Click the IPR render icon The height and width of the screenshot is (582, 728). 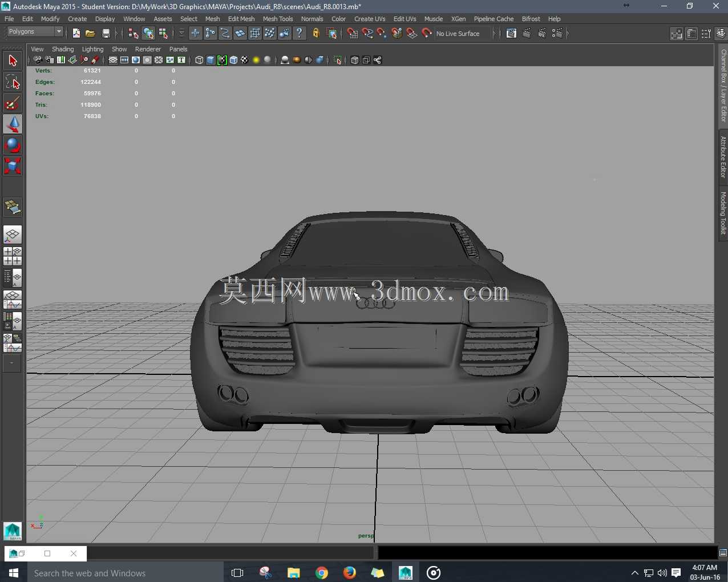[542, 34]
